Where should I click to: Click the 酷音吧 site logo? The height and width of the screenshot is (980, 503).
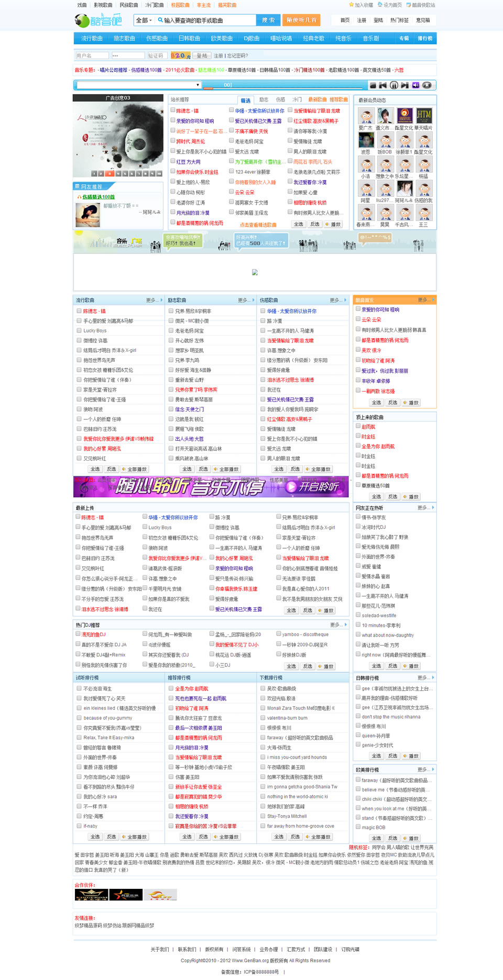(x=98, y=20)
